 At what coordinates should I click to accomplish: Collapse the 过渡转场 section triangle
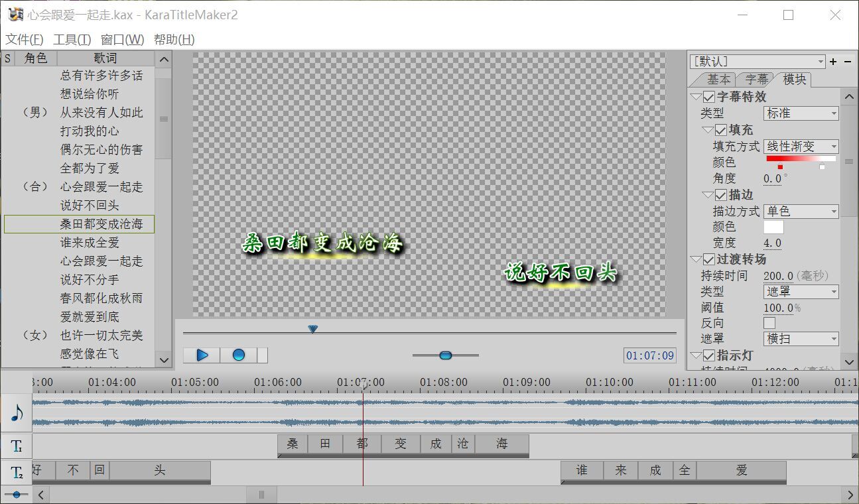pyautogui.click(x=696, y=259)
